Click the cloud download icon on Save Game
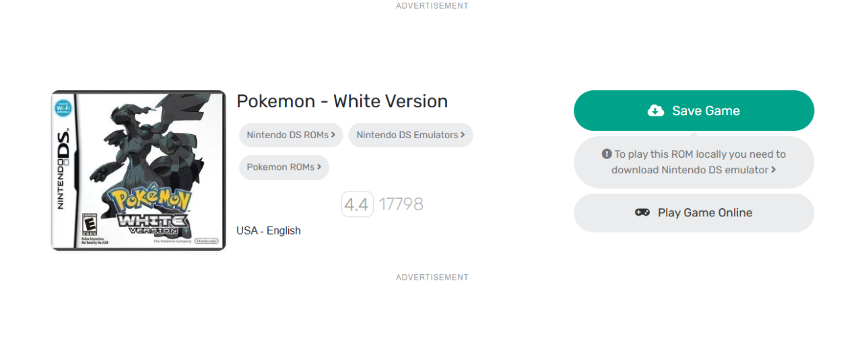 tap(656, 111)
